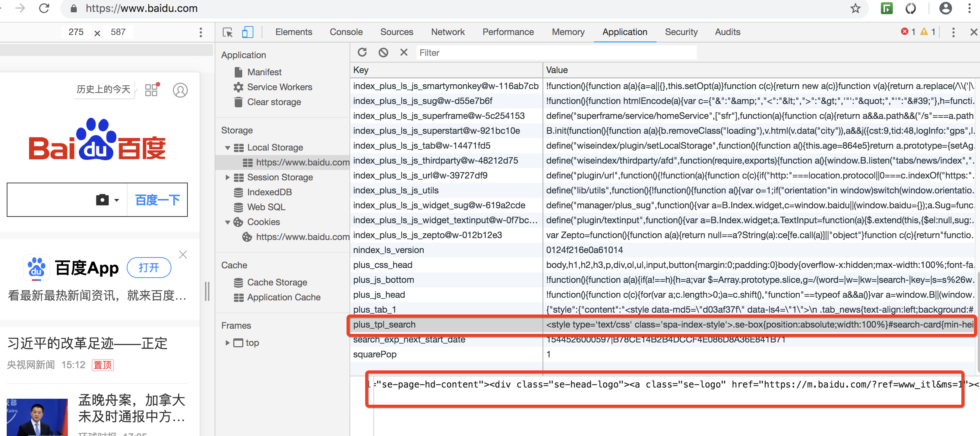Click the camera image search icon
The width and height of the screenshot is (980, 436).
point(102,200)
